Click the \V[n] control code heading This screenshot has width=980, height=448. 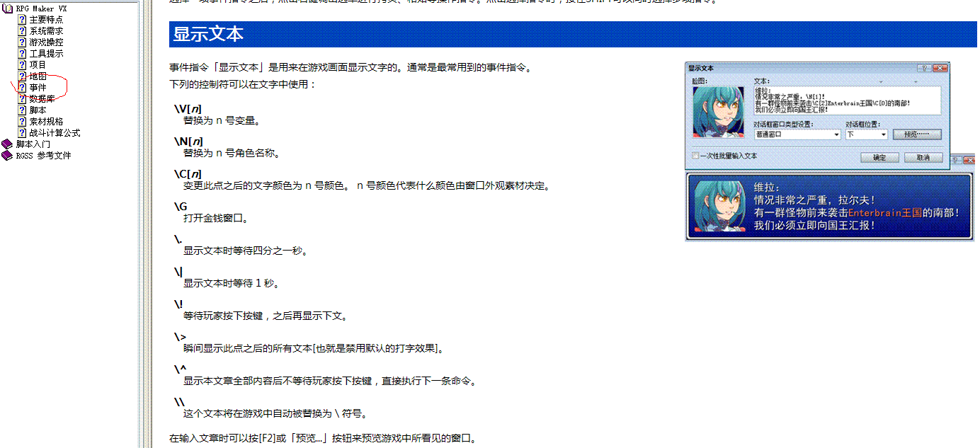tap(188, 108)
